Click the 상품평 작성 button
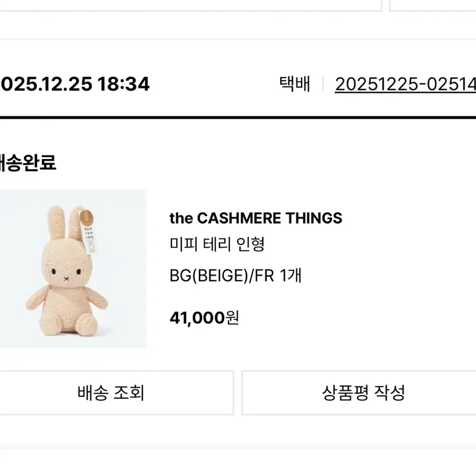Screen dimensions: 476x476 pyautogui.click(x=359, y=392)
